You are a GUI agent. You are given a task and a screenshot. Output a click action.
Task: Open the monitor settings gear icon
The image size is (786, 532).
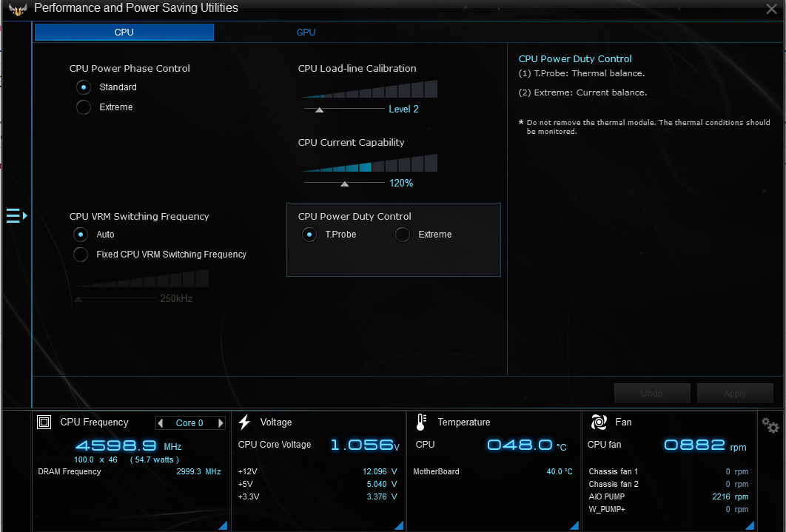[x=770, y=425]
